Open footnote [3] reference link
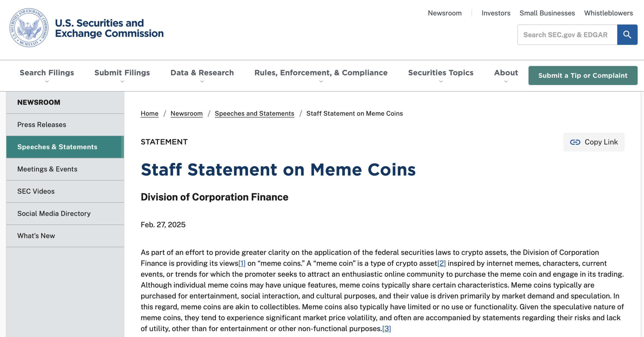The image size is (644, 337). 386,329
